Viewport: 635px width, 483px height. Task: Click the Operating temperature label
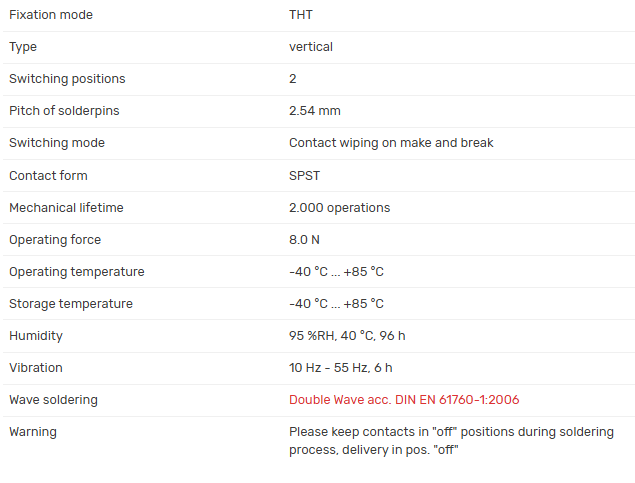click(x=76, y=272)
